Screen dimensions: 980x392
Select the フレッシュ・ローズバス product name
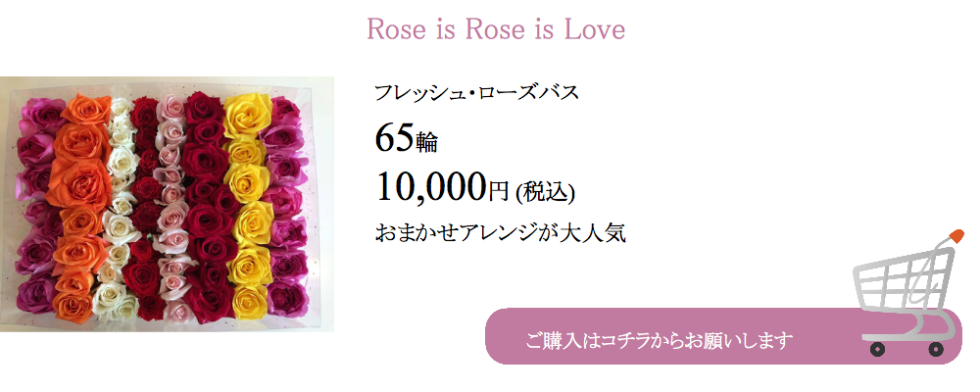pos(477,93)
